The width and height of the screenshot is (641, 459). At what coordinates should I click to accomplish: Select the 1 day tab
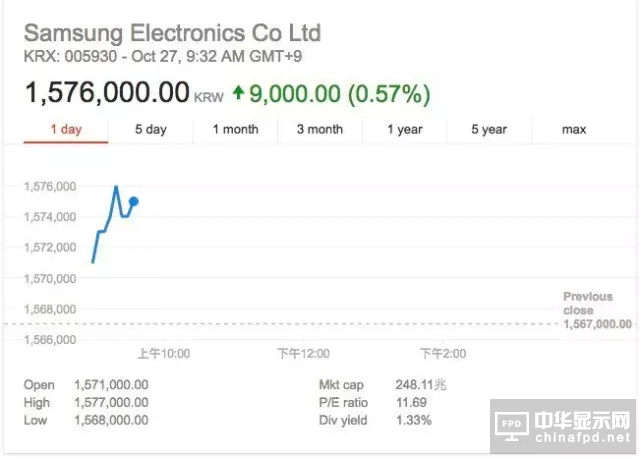tap(65, 130)
